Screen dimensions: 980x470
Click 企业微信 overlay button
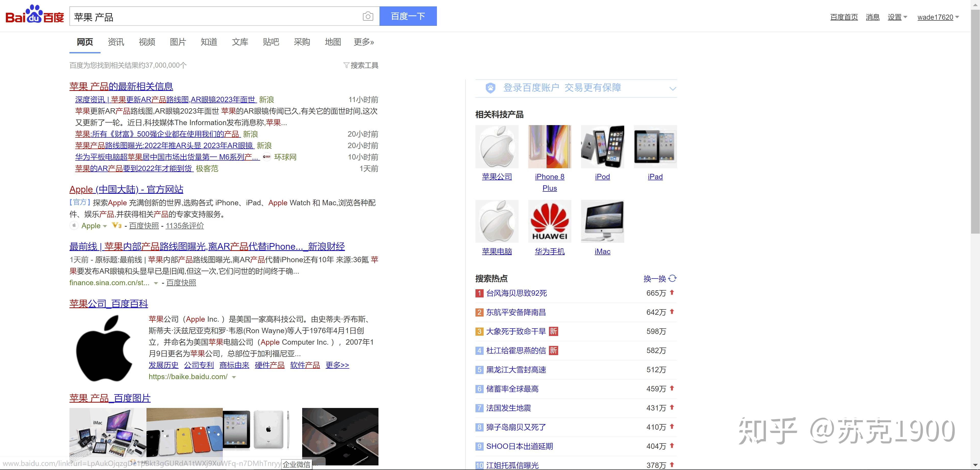pyautogui.click(x=297, y=464)
